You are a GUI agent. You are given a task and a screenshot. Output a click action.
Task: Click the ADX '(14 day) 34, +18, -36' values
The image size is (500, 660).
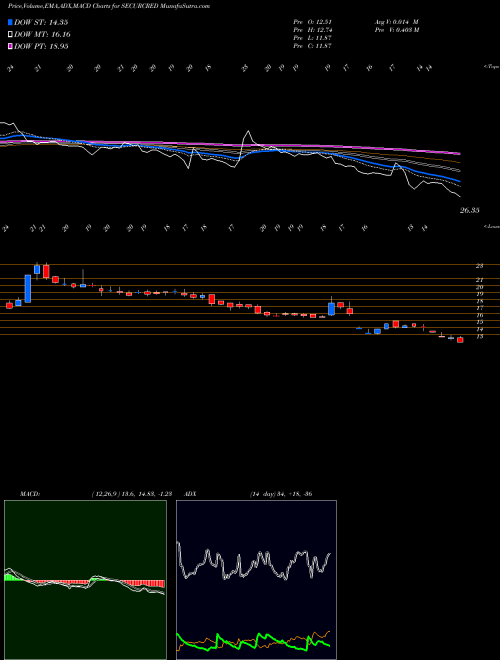[280, 494]
